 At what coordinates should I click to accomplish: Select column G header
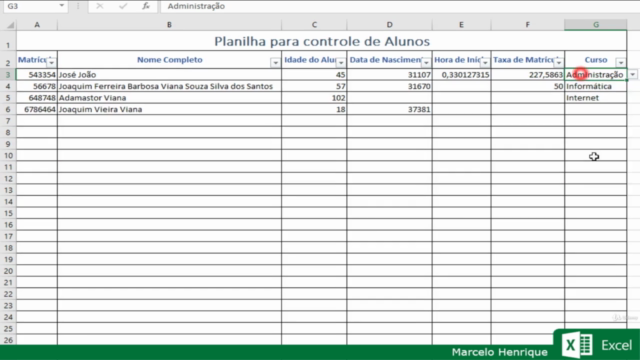click(x=596, y=25)
